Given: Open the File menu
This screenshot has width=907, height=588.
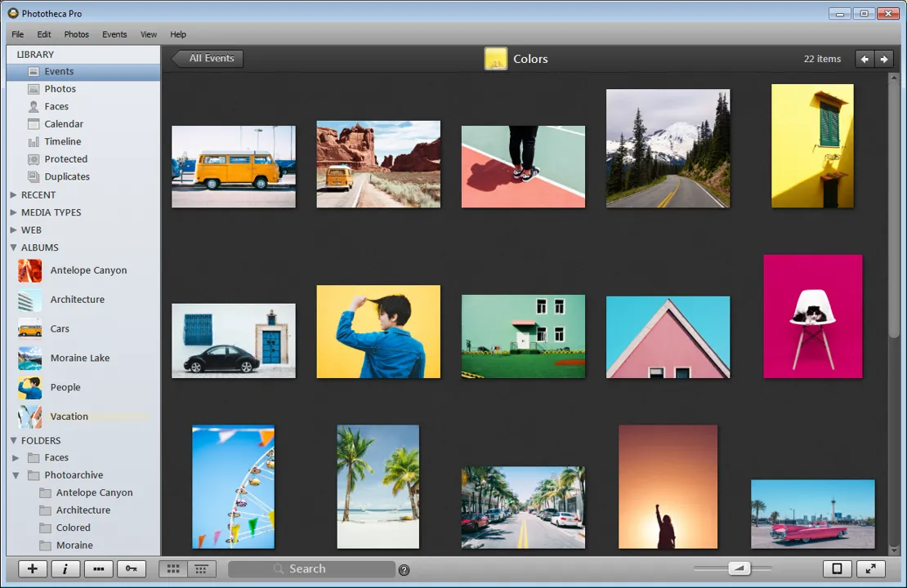Looking at the screenshot, I should (x=17, y=34).
